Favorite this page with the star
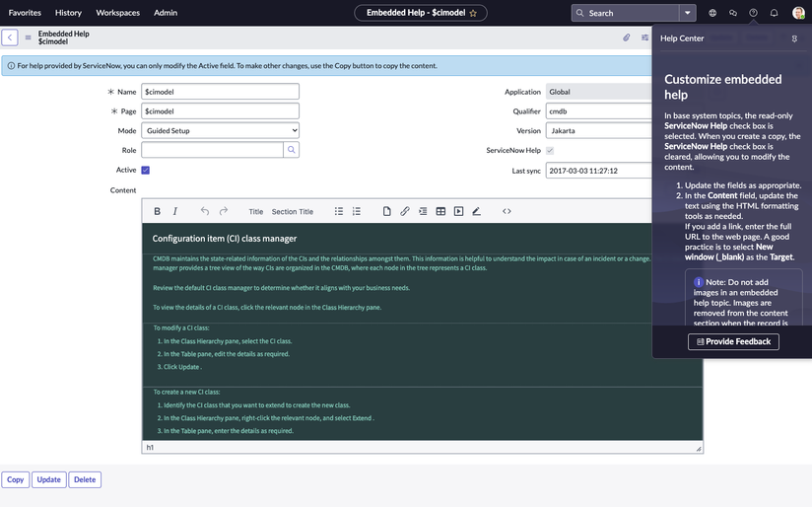This screenshot has height=507, width=812. [473, 13]
